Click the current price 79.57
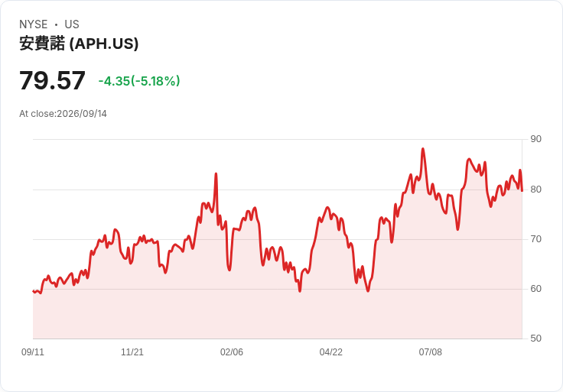Viewport: 563px width, 392px height. coord(52,80)
